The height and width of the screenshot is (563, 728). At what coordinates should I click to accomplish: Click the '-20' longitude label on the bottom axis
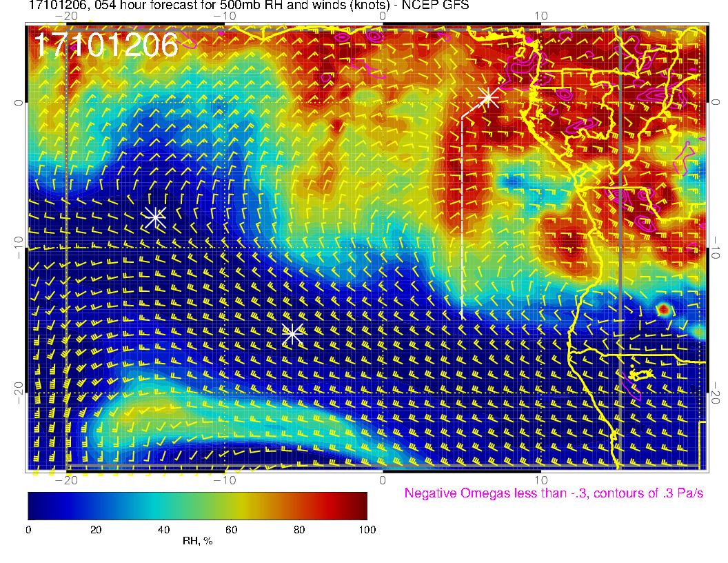pos(66,480)
